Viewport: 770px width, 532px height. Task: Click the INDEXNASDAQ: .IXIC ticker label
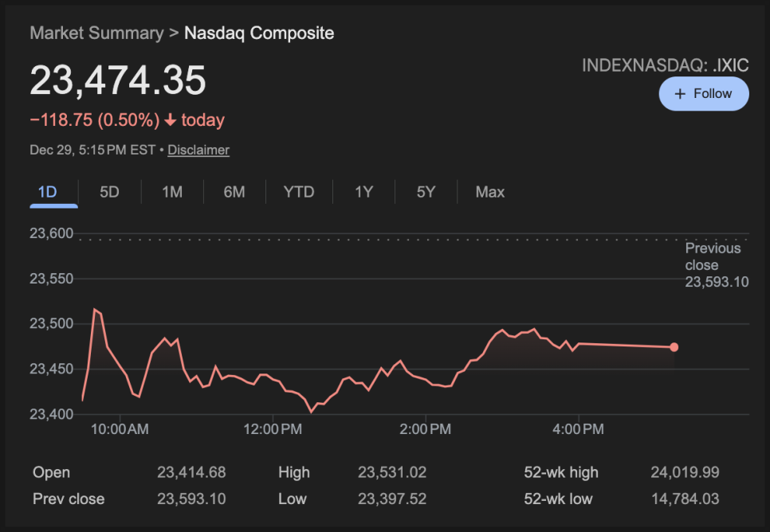(665, 65)
